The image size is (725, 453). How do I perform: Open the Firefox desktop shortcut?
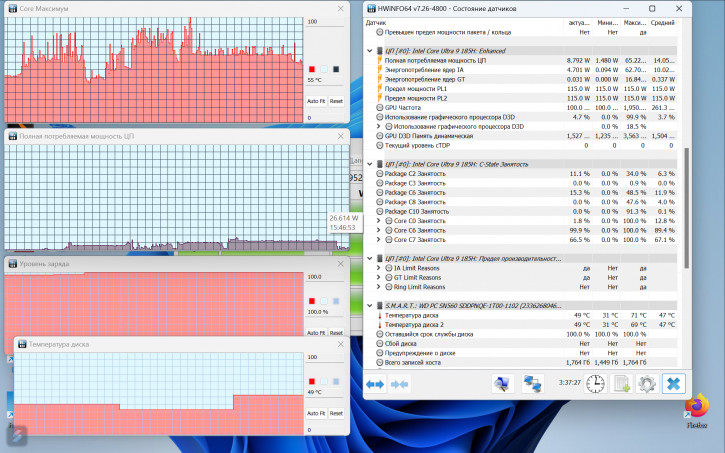[697, 410]
